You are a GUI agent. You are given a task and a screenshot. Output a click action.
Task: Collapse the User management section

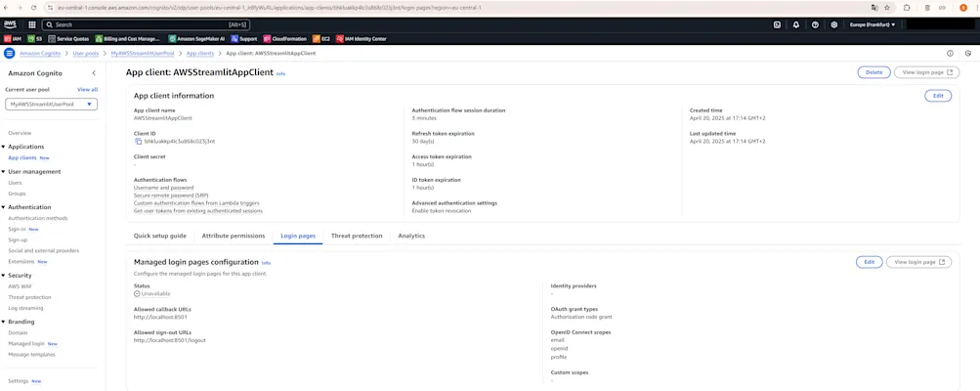[3, 171]
